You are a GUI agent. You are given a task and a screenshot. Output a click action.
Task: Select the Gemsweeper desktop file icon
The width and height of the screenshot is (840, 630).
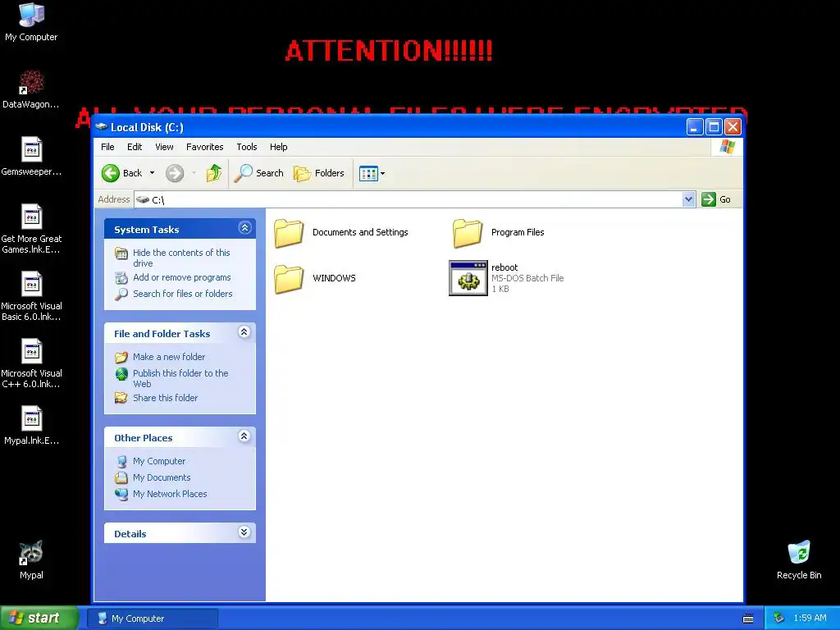point(31,149)
